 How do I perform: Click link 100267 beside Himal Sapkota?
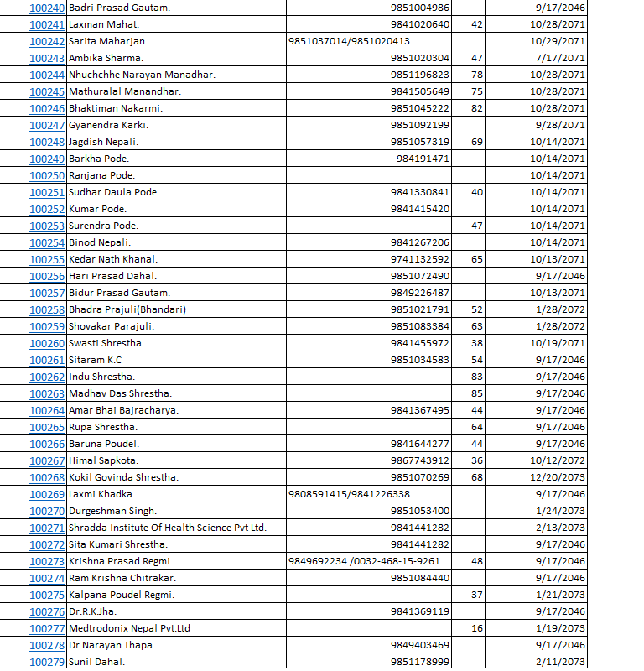tap(47, 460)
